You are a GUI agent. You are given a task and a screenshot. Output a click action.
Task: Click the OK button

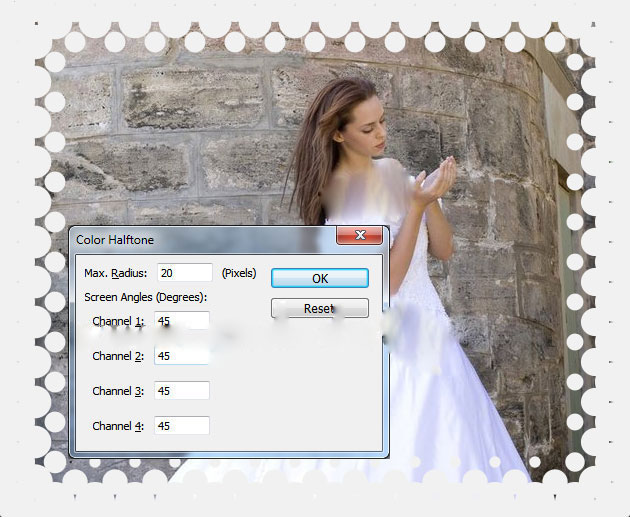point(319,278)
